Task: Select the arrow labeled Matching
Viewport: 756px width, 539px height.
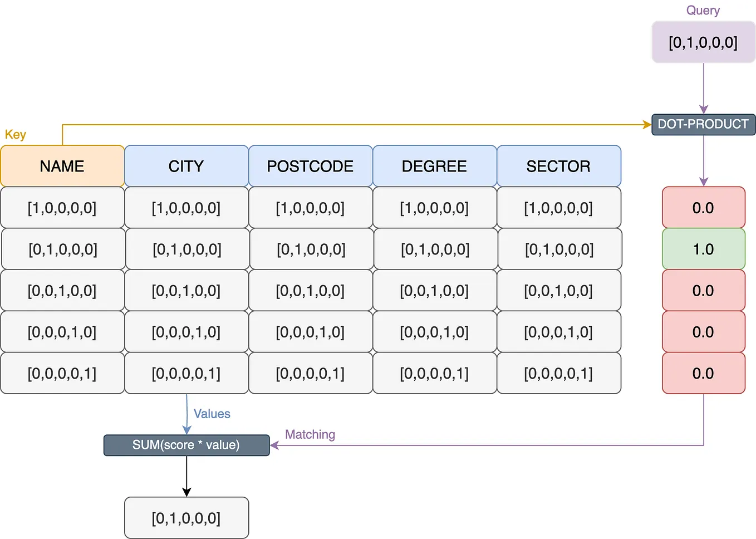Action: point(310,434)
